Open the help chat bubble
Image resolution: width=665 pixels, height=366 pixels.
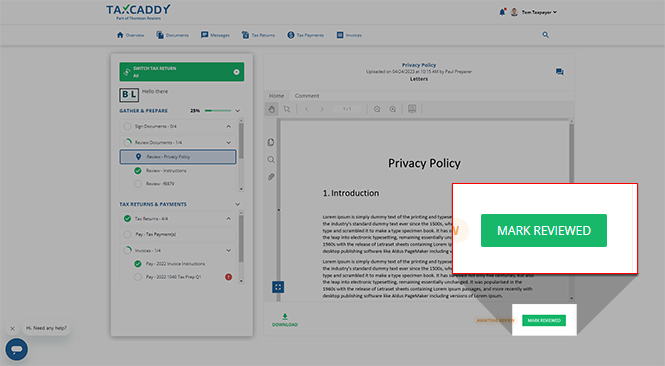click(x=17, y=349)
